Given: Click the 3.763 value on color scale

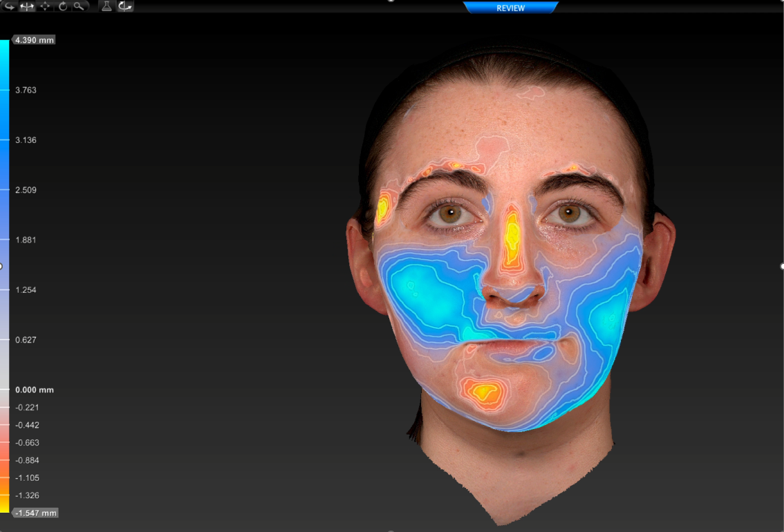Looking at the screenshot, I should (x=26, y=90).
